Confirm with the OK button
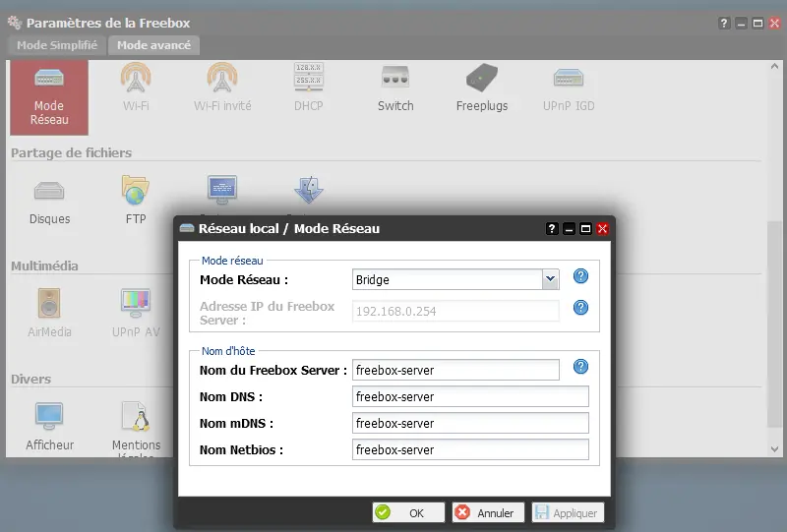Screen dimensions: 787x532 point(408,512)
